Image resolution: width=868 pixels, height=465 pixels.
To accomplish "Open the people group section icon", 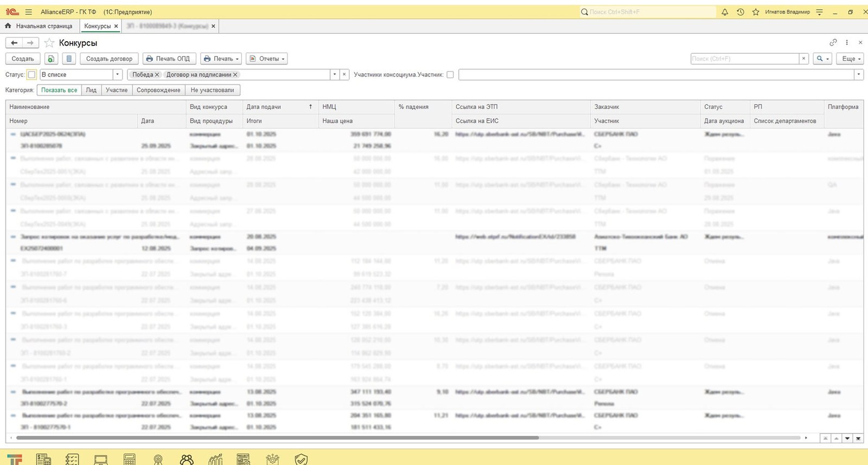I will click(x=187, y=460).
